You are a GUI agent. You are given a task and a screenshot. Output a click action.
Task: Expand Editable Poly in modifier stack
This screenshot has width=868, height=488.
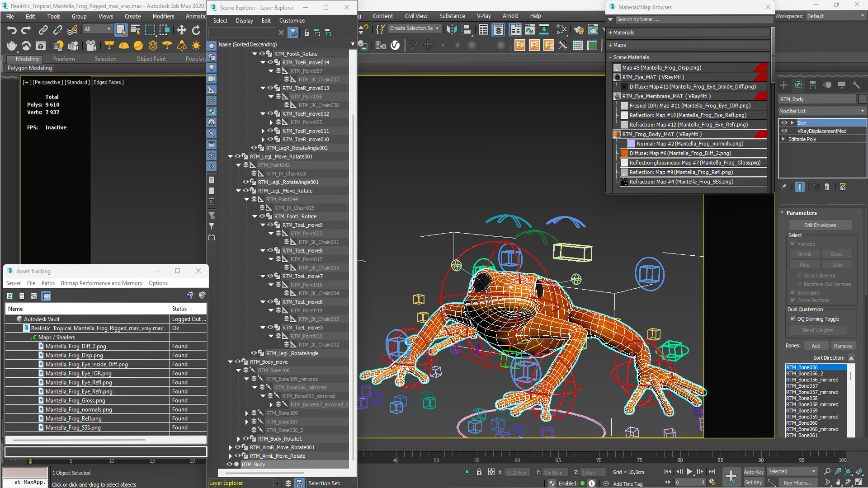coord(783,139)
